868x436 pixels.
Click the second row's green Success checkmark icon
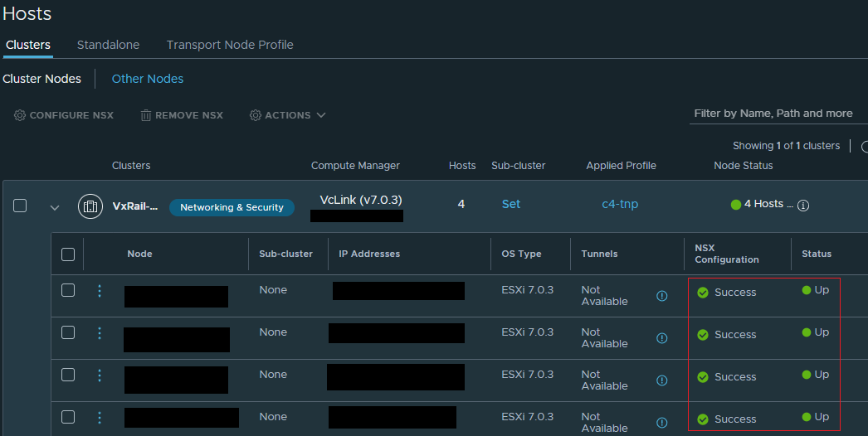pos(703,335)
